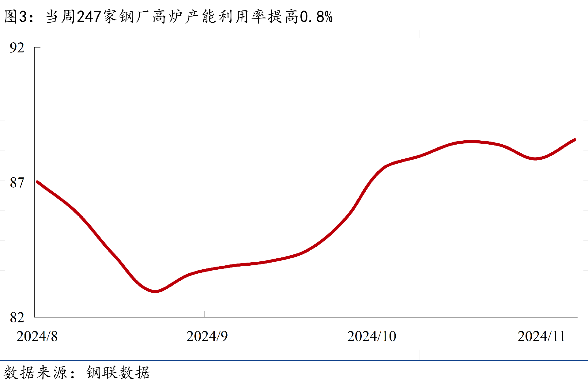Image resolution: width=588 pixels, height=391 pixels.
Task: Click the right endpoint of the red line
Action: point(575,140)
